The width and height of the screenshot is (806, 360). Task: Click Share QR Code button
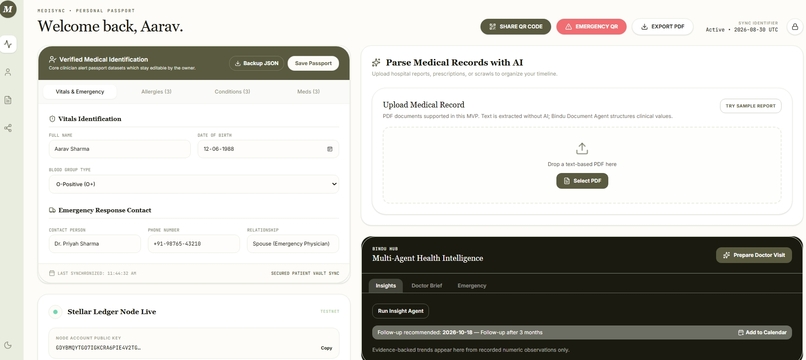point(516,27)
